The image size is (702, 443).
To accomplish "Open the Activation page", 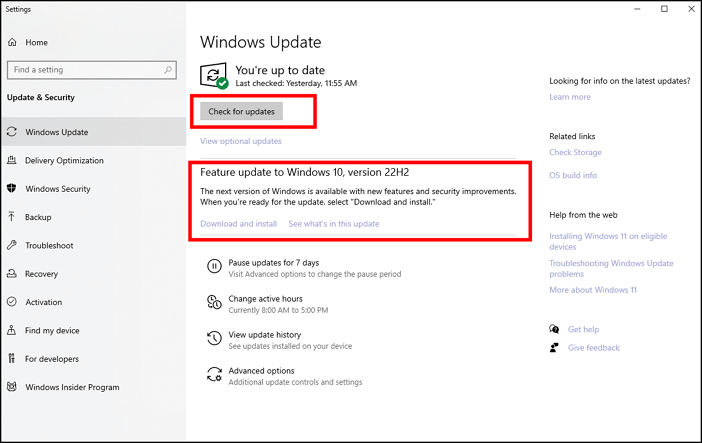I will click(93, 302).
